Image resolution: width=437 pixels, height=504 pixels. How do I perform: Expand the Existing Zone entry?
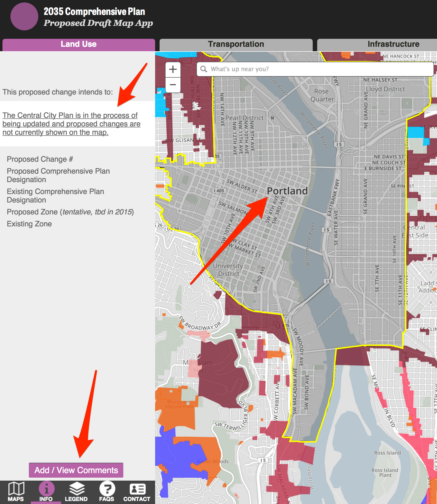pyautogui.click(x=29, y=224)
